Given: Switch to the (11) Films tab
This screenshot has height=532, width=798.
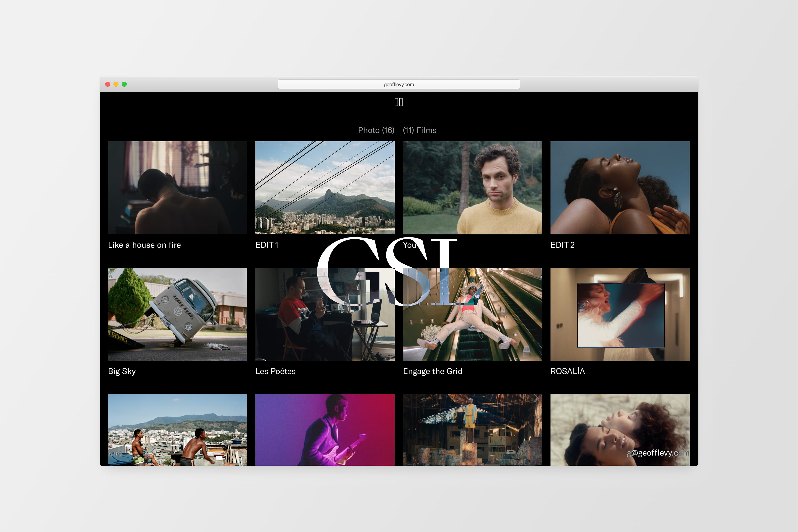Looking at the screenshot, I should click(x=419, y=130).
